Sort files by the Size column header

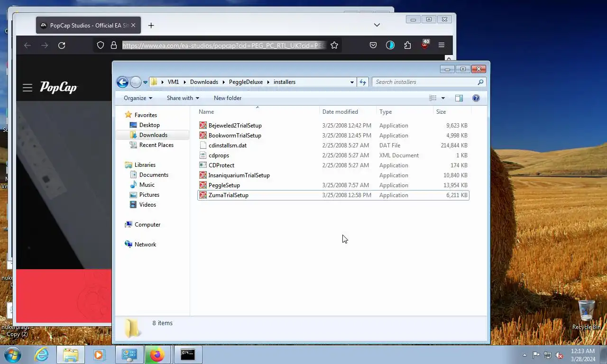tap(452, 112)
